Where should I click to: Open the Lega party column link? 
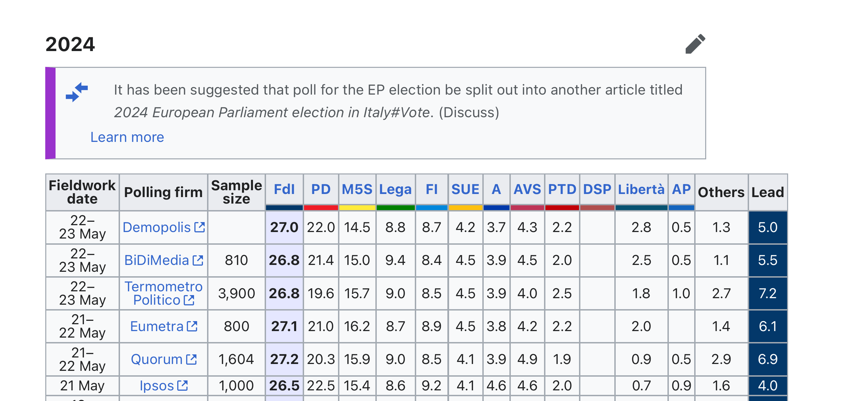(x=396, y=190)
